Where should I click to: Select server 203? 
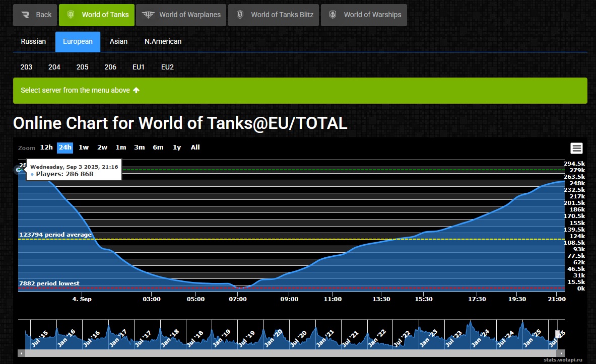pyautogui.click(x=26, y=67)
